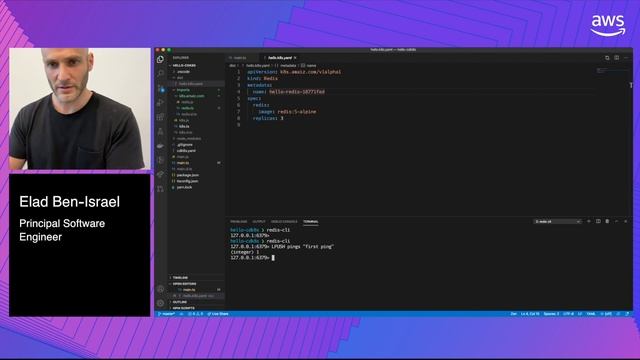
Task: Open the Run and Debug view
Action: [x=160, y=102]
